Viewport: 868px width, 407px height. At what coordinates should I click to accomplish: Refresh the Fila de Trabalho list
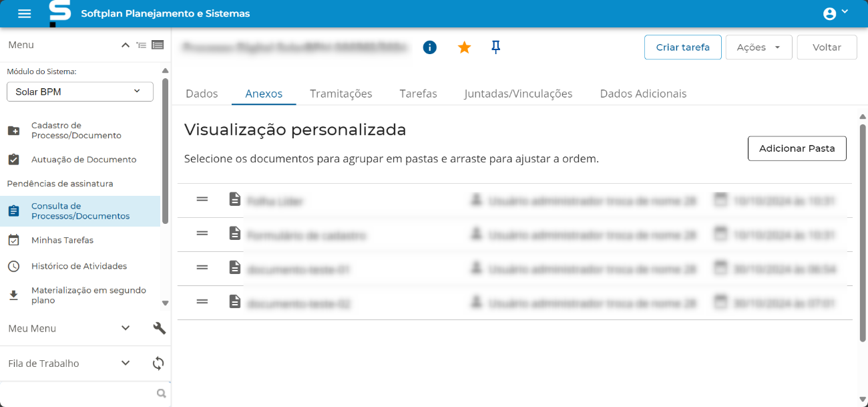click(158, 363)
